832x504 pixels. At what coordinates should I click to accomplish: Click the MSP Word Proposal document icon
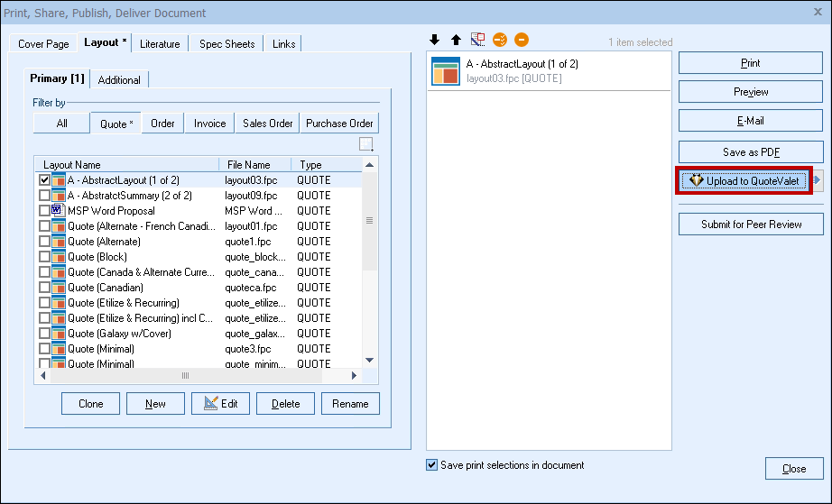59,210
